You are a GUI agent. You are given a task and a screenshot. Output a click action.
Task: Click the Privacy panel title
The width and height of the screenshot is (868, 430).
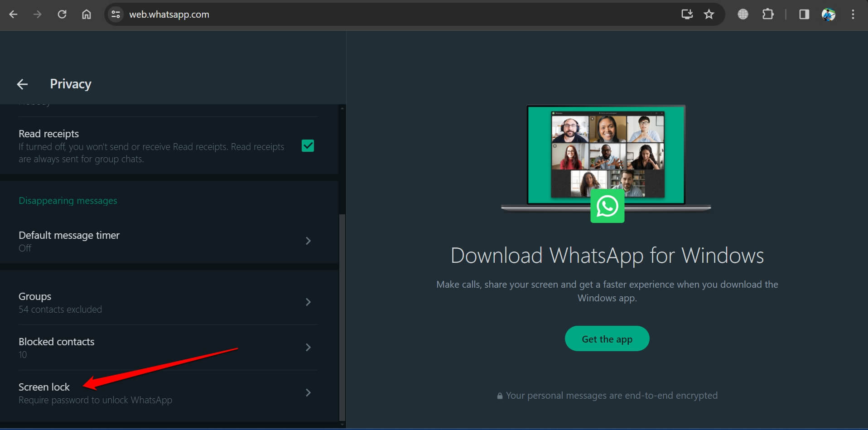click(x=71, y=84)
